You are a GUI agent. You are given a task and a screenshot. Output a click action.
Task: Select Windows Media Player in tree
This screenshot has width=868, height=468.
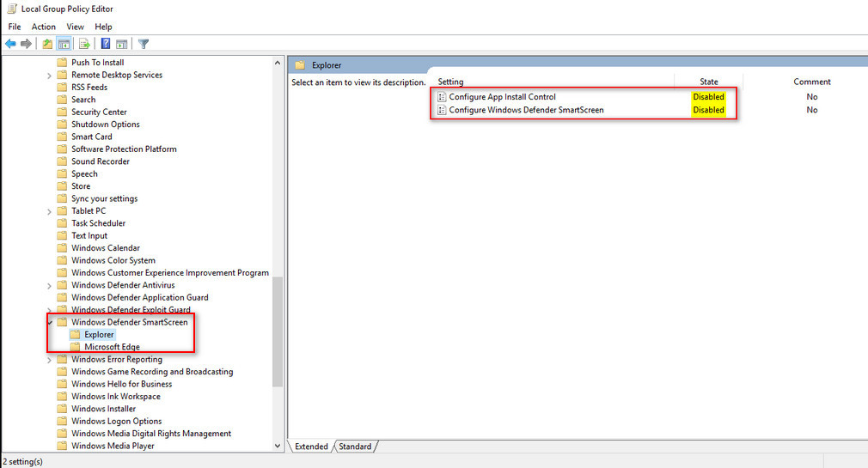pyautogui.click(x=113, y=446)
